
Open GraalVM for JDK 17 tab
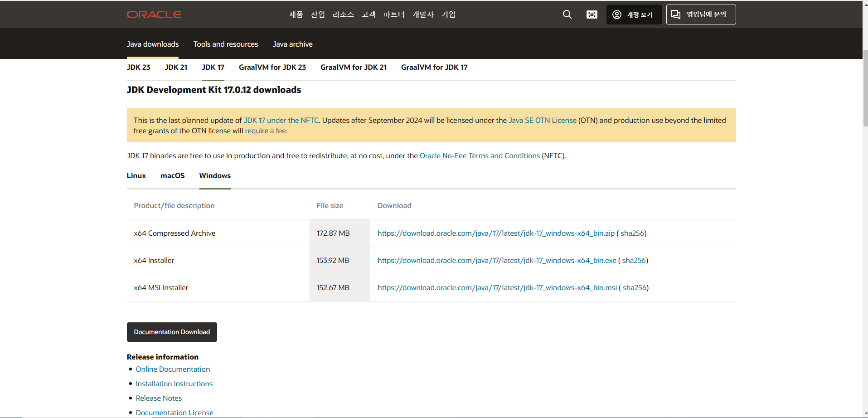tap(434, 67)
